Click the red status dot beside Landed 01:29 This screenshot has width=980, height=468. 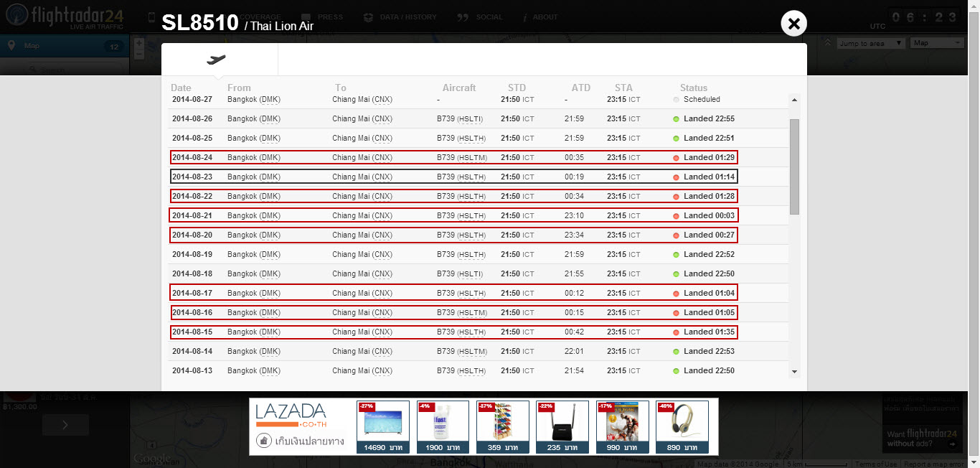(676, 158)
